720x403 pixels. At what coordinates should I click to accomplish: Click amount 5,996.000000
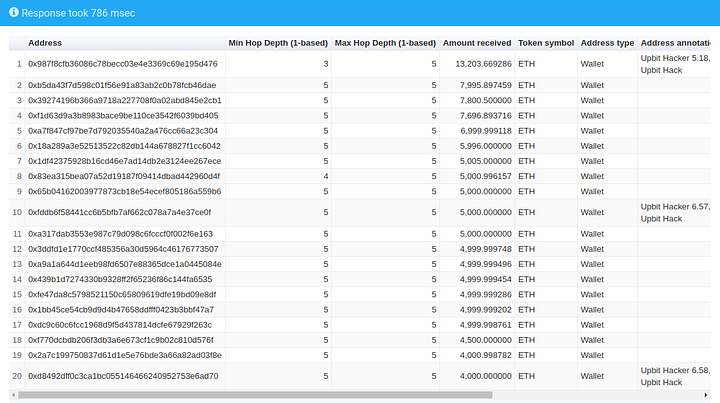point(485,146)
